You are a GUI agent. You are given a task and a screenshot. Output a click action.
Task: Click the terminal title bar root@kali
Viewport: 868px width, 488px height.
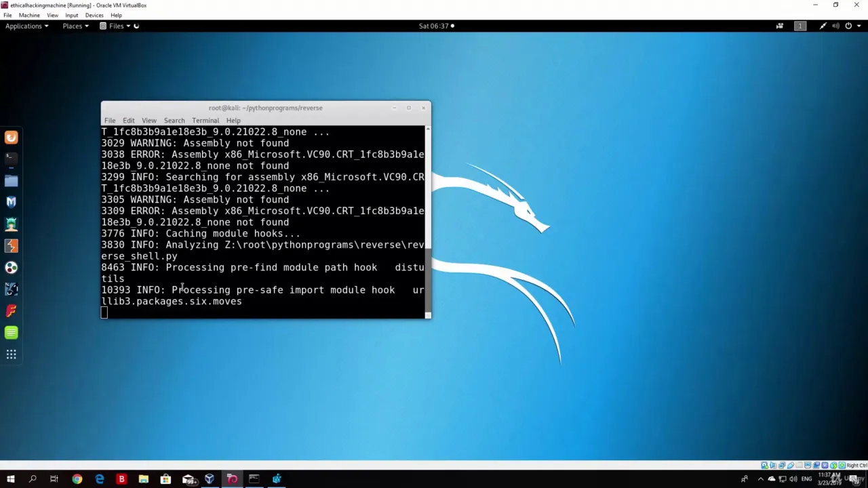[x=266, y=108]
